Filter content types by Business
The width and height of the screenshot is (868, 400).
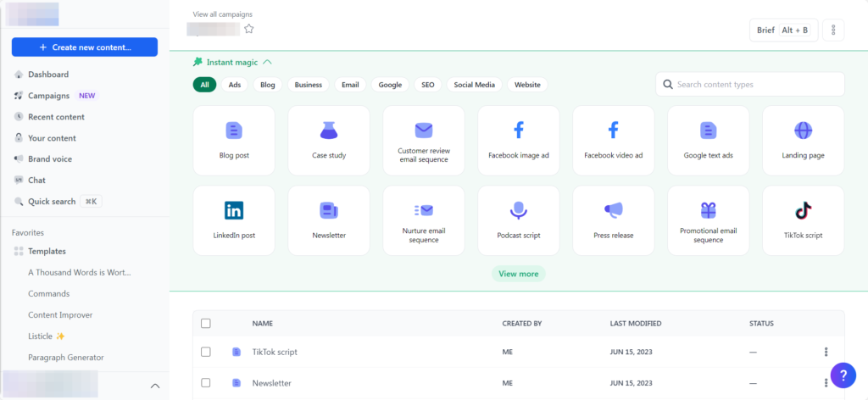coord(309,85)
